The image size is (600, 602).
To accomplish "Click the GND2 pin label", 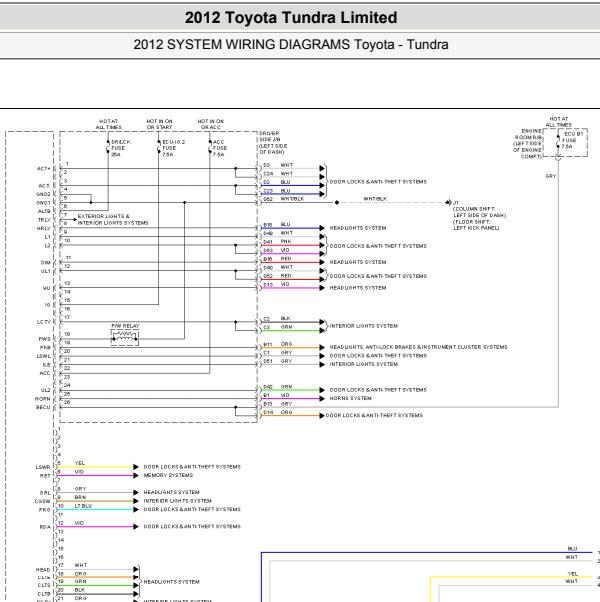I will (43, 194).
